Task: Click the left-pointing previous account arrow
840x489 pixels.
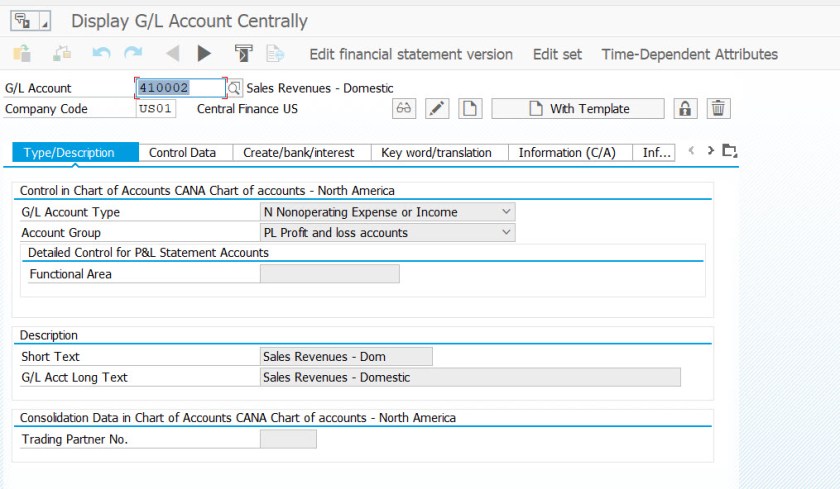Action: coord(172,54)
